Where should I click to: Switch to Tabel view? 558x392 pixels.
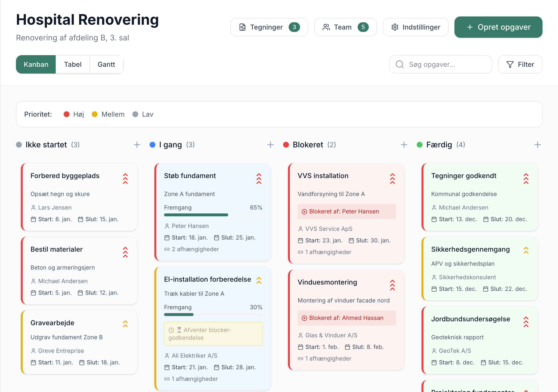click(73, 64)
